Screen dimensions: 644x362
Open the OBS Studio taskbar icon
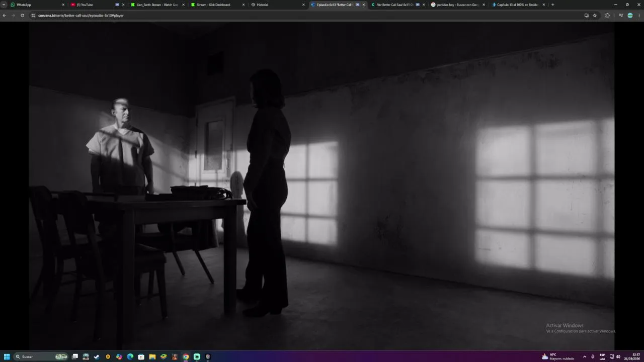[208, 356]
